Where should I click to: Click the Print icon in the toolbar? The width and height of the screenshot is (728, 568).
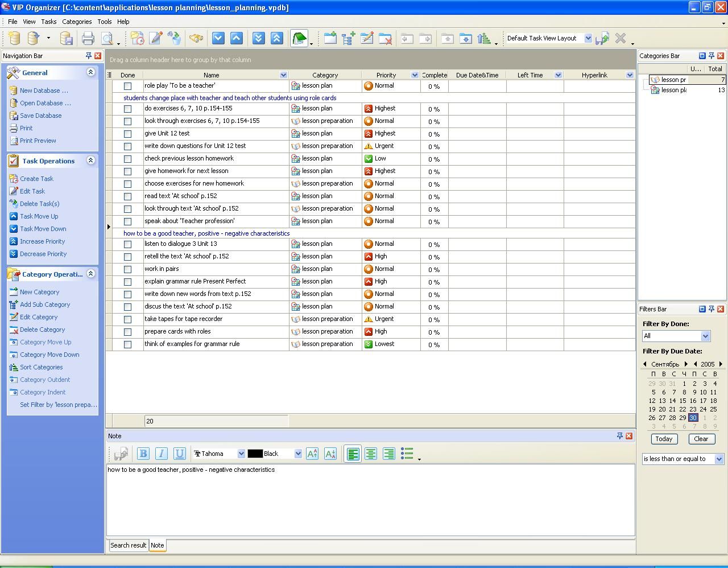click(88, 39)
